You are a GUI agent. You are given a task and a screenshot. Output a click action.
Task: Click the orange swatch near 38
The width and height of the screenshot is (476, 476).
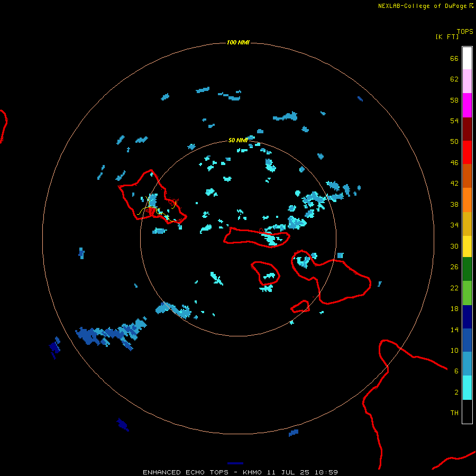467,200
